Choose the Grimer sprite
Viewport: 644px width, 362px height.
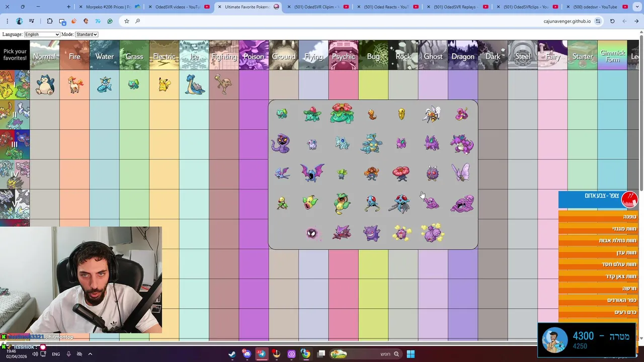(431, 203)
